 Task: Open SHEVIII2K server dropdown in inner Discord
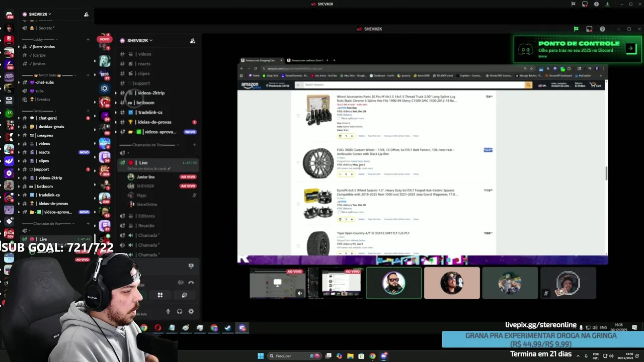tap(140, 40)
